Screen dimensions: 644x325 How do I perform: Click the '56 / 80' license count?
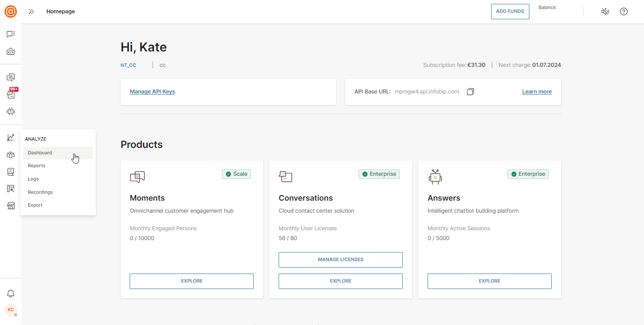coord(288,238)
